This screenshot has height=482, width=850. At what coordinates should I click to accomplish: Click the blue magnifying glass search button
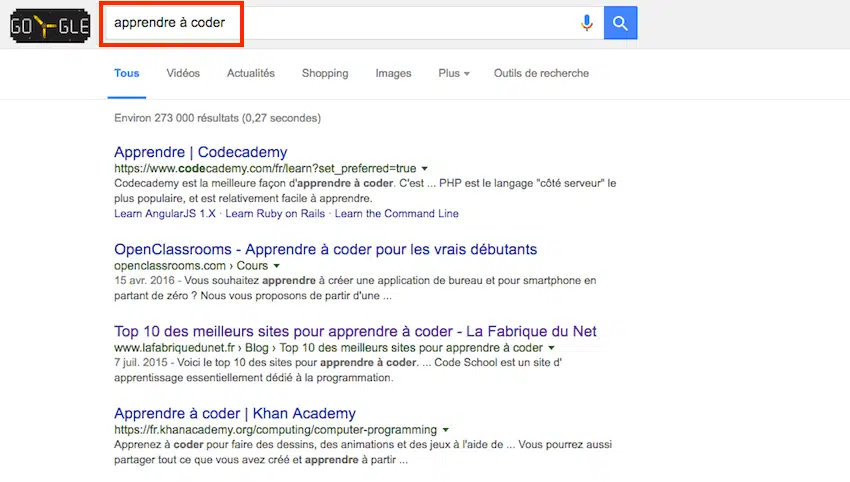click(x=620, y=23)
